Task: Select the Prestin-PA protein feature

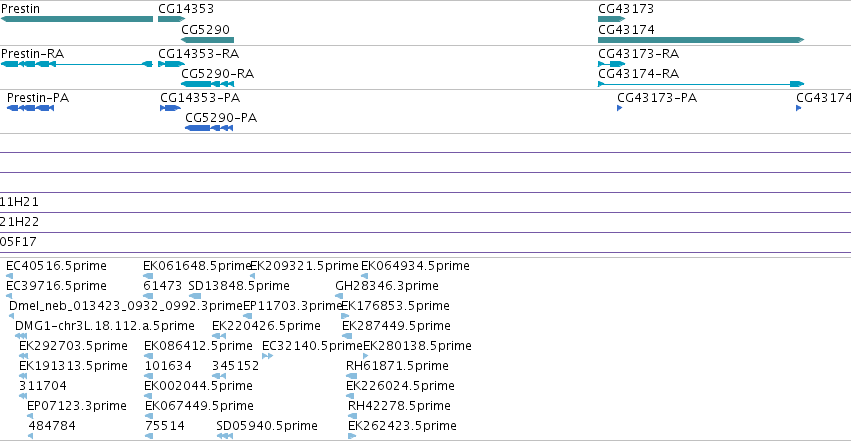Action: pyautogui.click(x=30, y=108)
